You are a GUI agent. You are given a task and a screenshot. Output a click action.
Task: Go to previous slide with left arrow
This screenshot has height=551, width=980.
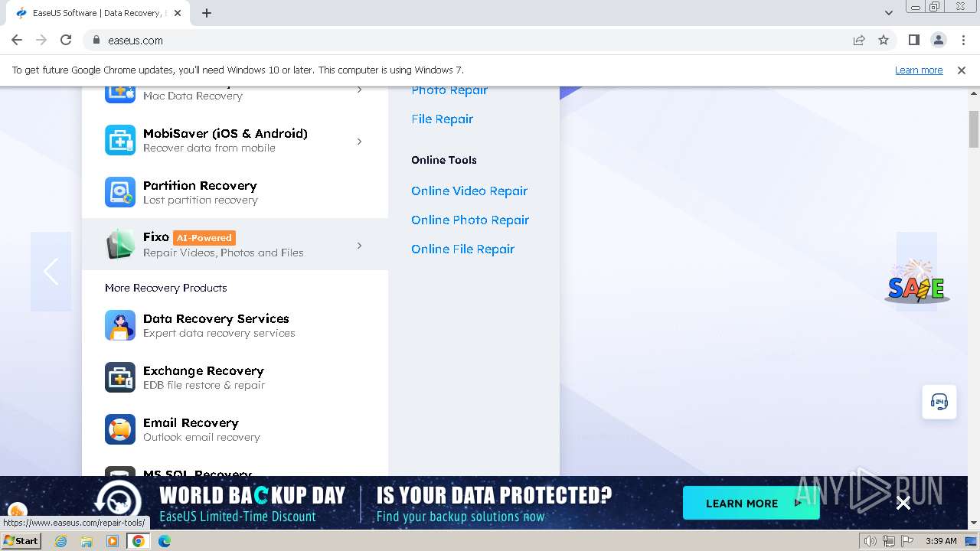click(51, 272)
